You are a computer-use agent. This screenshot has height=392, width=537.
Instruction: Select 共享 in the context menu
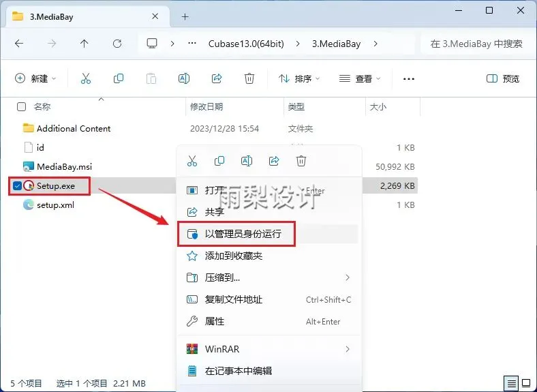click(x=269, y=212)
